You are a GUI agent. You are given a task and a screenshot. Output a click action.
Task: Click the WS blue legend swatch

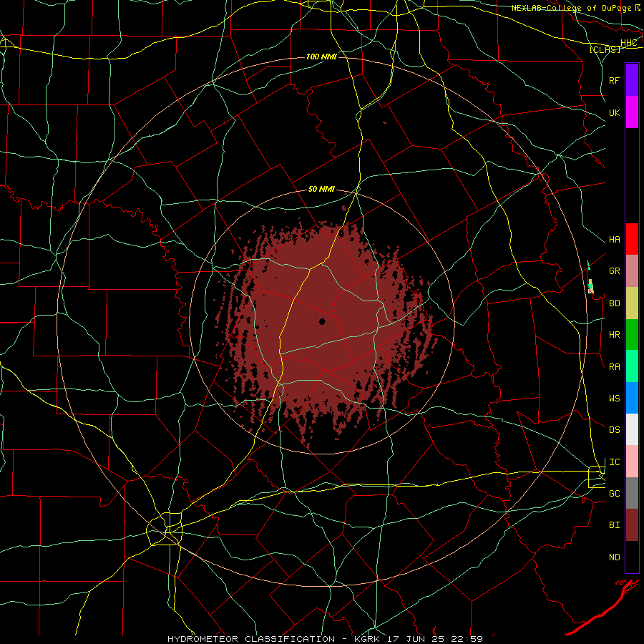click(x=632, y=398)
